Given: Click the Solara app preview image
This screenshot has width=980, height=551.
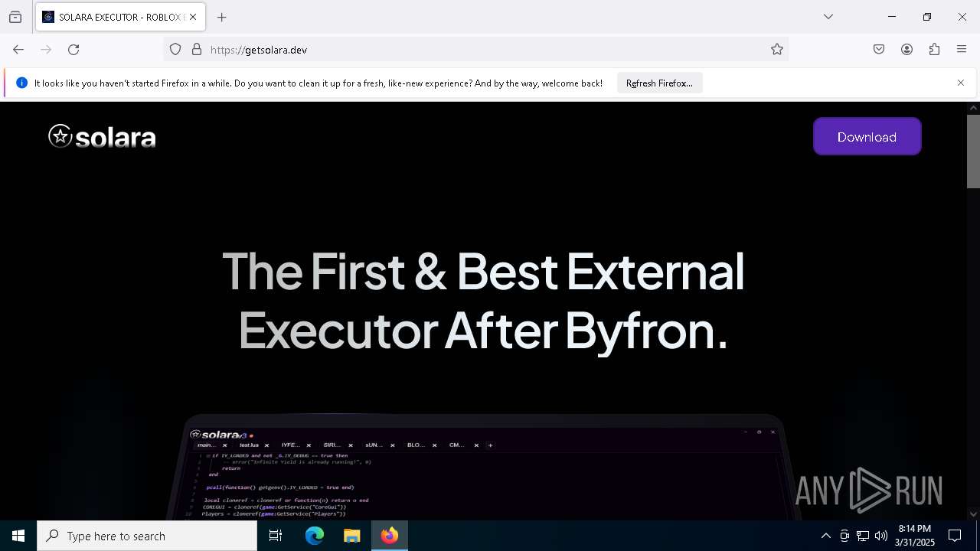Looking at the screenshot, I should tap(484, 467).
